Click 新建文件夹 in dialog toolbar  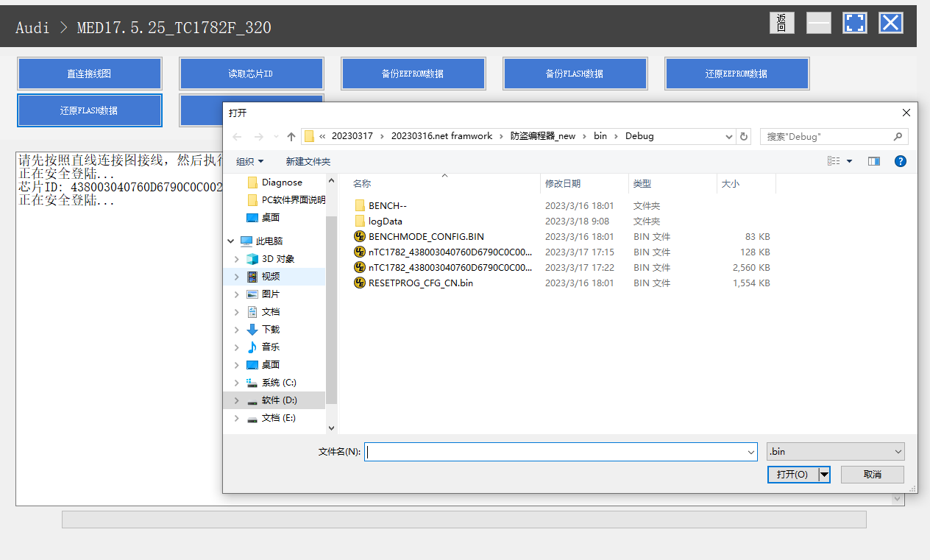coord(308,161)
